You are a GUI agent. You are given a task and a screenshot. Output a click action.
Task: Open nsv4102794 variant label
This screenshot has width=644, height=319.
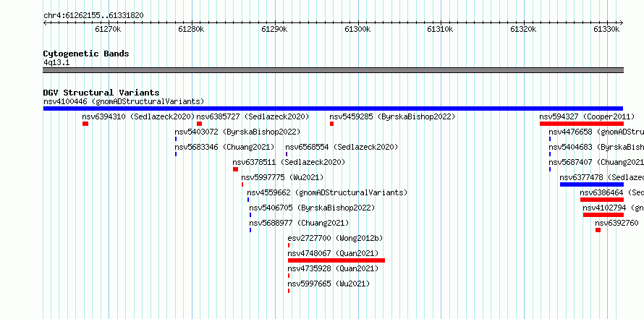tap(613, 208)
